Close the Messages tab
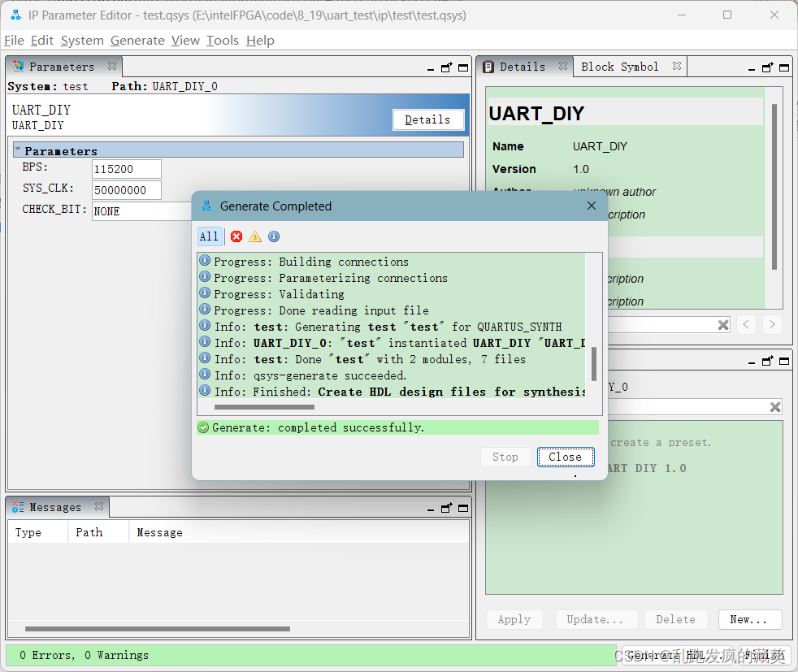Image resolution: width=798 pixels, height=672 pixels. click(x=99, y=507)
